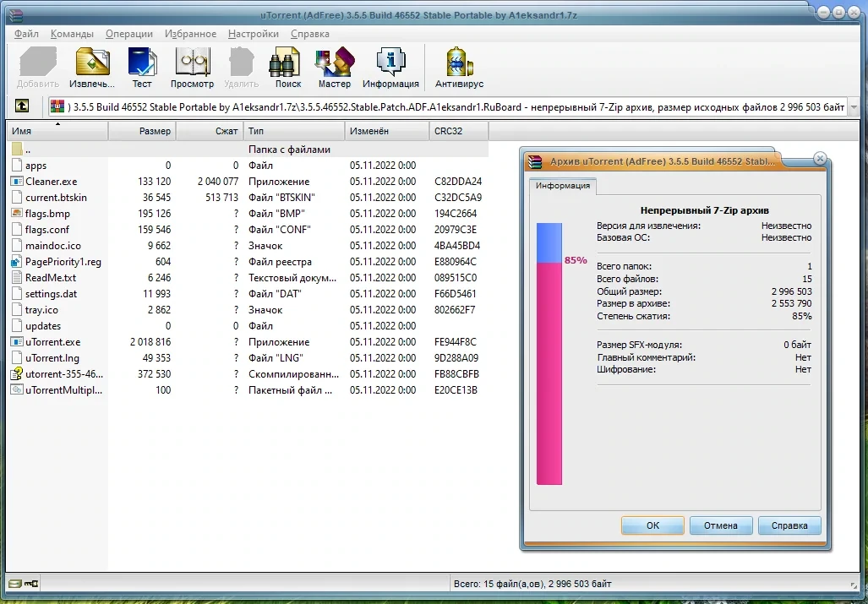Click uTorrentMultipl batch file icon
868x604 pixels.
(x=17, y=390)
